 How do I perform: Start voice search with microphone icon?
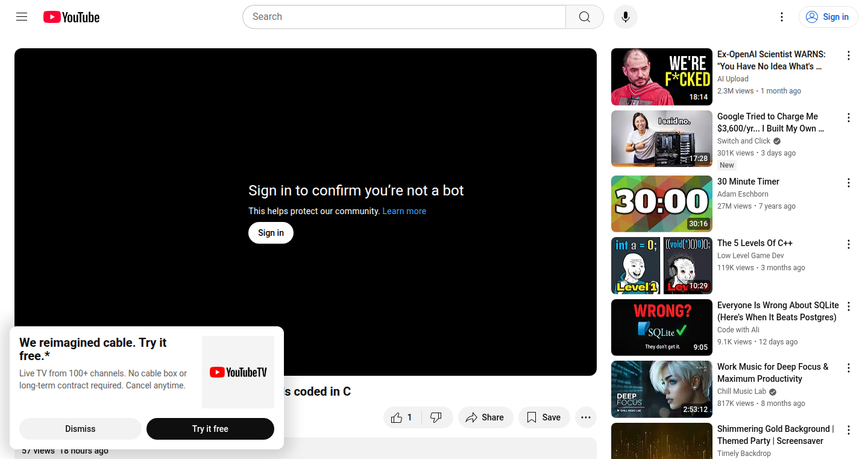click(x=626, y=17)
